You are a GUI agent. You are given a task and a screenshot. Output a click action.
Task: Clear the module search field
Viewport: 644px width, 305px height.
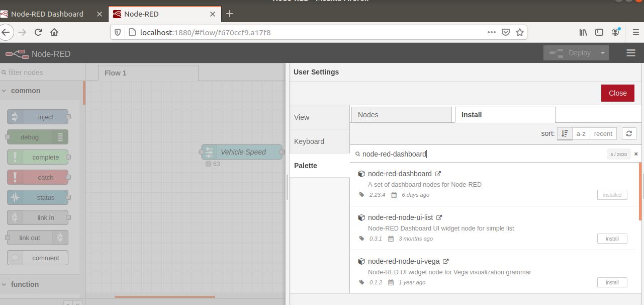point(636,154)
